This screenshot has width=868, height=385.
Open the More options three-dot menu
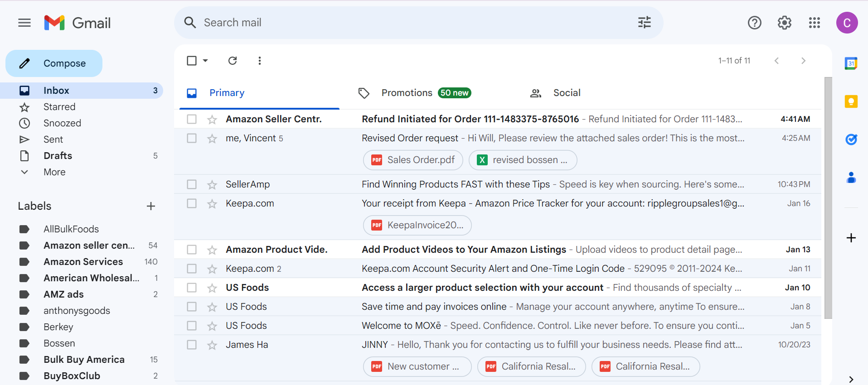pos(259,61)
